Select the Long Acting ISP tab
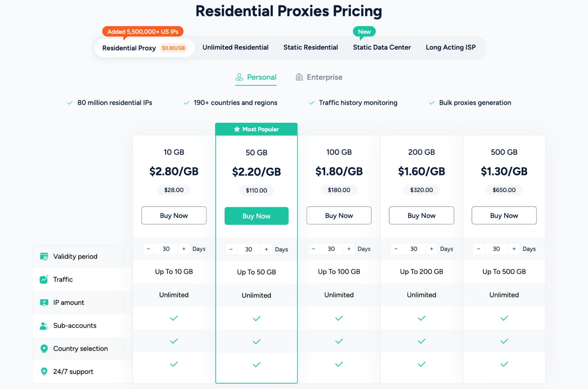588x389 pixels. [x=450, y=47]
